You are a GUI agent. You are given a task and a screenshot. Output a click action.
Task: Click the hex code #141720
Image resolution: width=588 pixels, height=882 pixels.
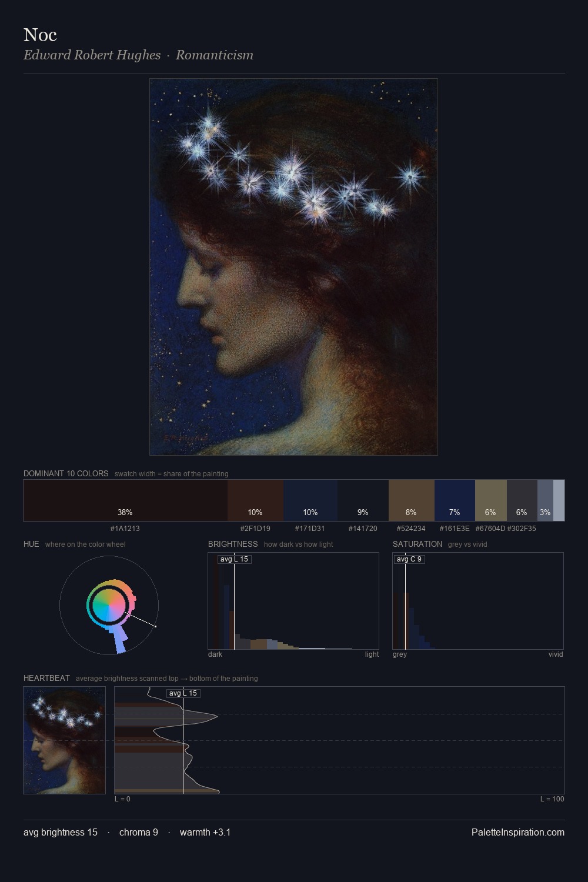pyautogui.click(x=363, y=528)
